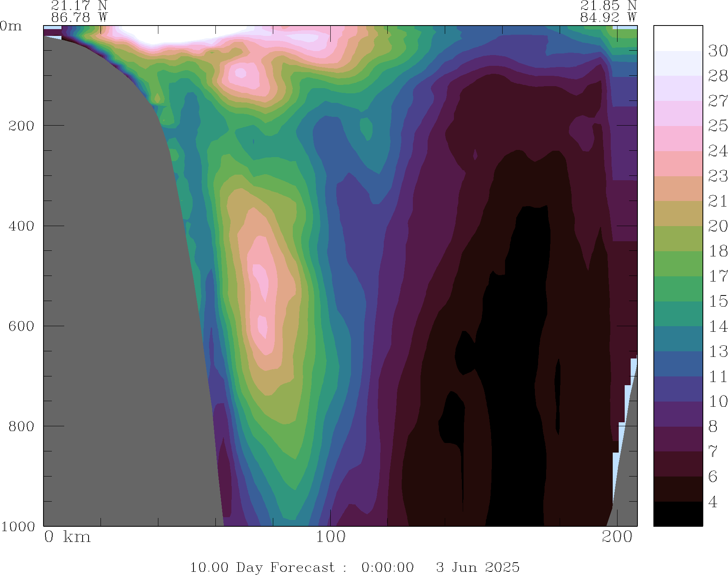The image size is (728, 575).
Task: Click the "4" label on the color scale
Action: tap(713, 502)
